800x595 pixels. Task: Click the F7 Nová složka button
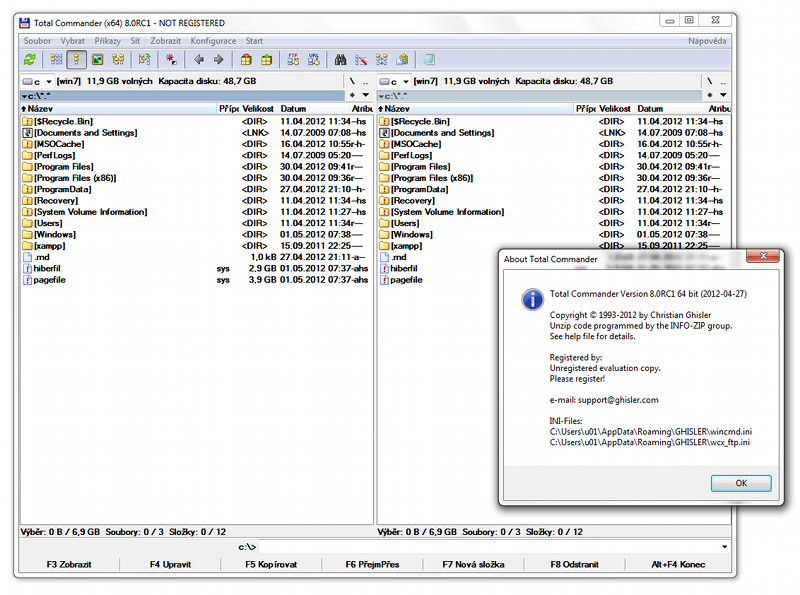(473, 564)
